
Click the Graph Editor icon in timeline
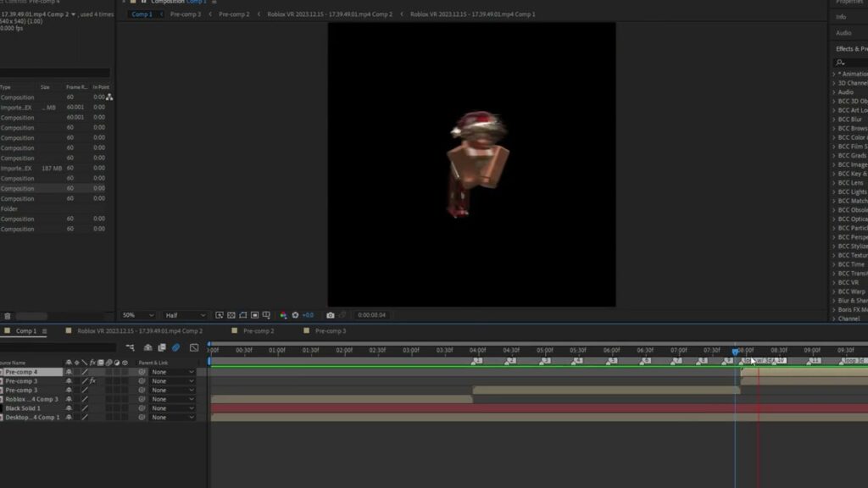(x=194, y=347)
